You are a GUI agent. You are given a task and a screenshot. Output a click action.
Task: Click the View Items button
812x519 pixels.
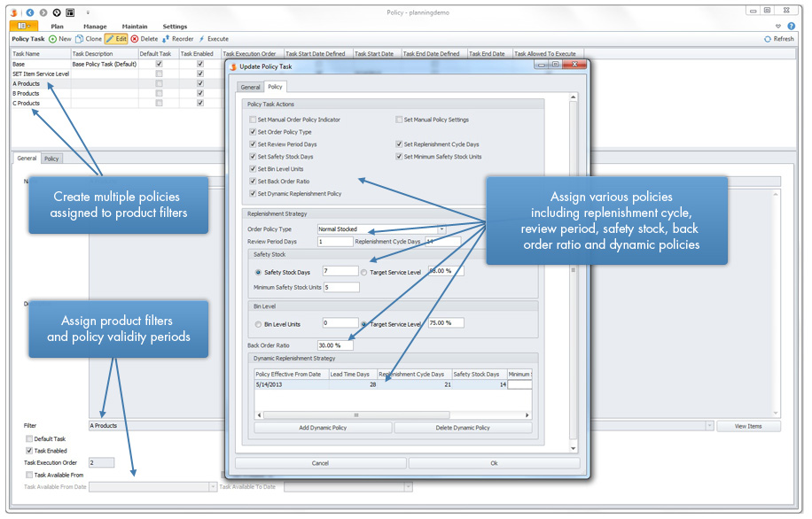pyautogui.click(x=748, y=426)
